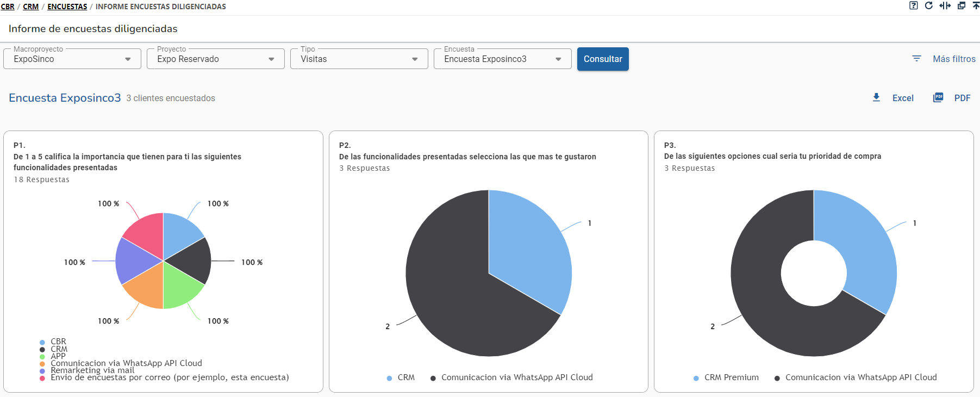Click the filter lines icon beside Más filtros
980x397 pixels.
click(x=916, y=59)
